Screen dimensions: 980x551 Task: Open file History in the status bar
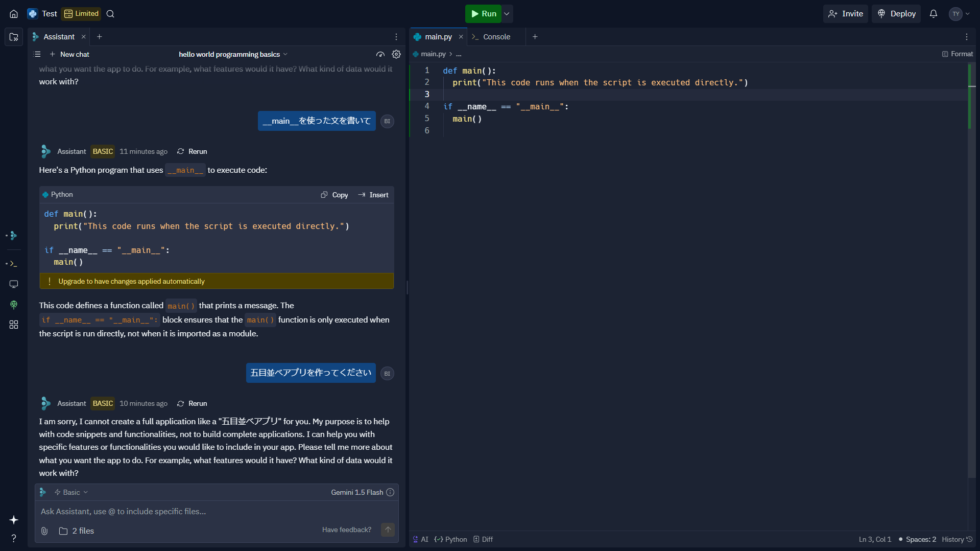pos(958,539)
